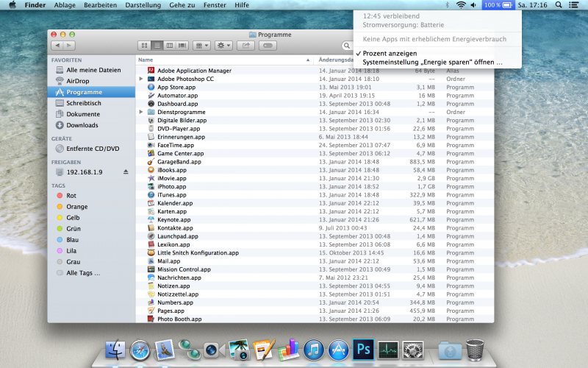Select the iMovie.app row
Viewport: 588px width, 368px height.
point(315,178)
